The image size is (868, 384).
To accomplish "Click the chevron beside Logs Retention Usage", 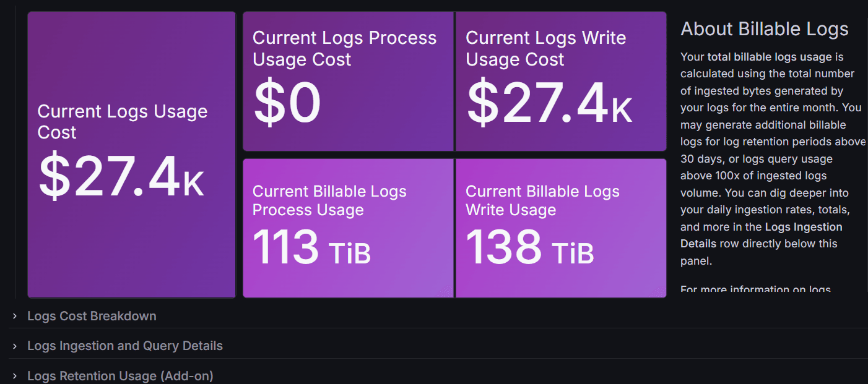I will 15,375.
